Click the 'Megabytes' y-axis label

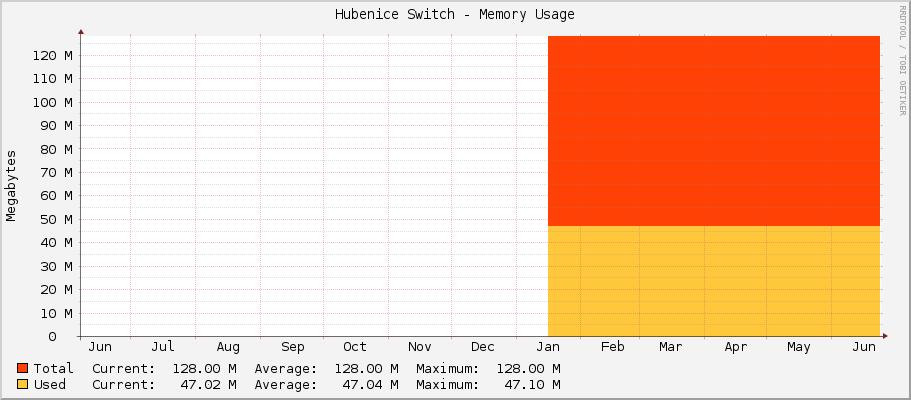pos(11,185)
